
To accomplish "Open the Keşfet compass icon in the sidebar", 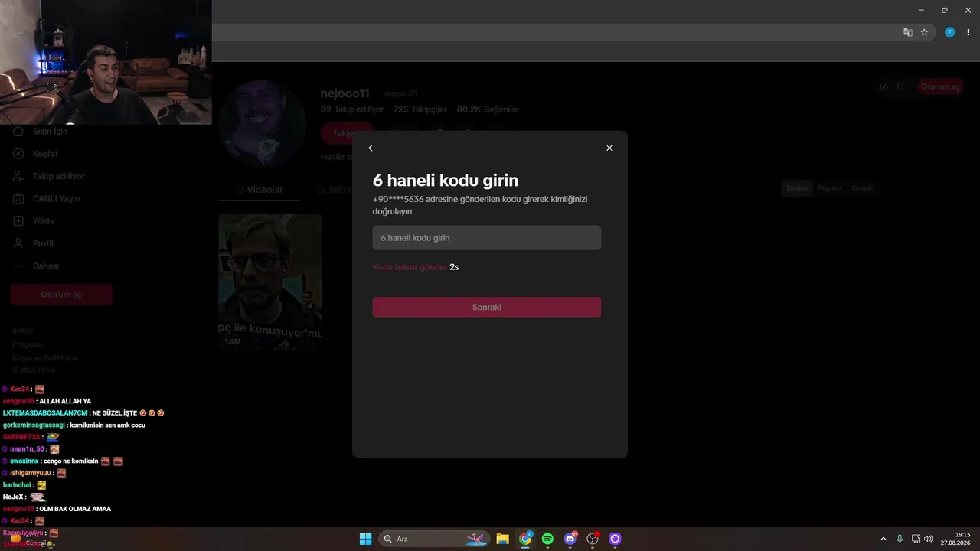I will coord(18,154).
